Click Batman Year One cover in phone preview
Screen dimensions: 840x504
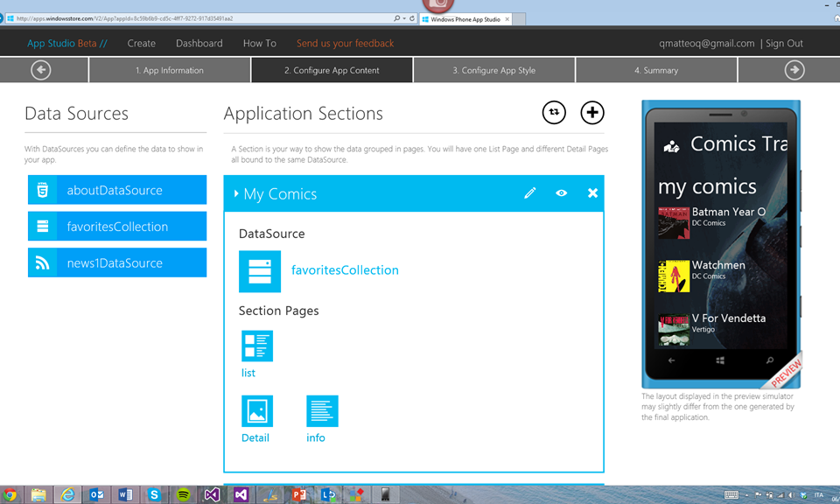(674, 223)
